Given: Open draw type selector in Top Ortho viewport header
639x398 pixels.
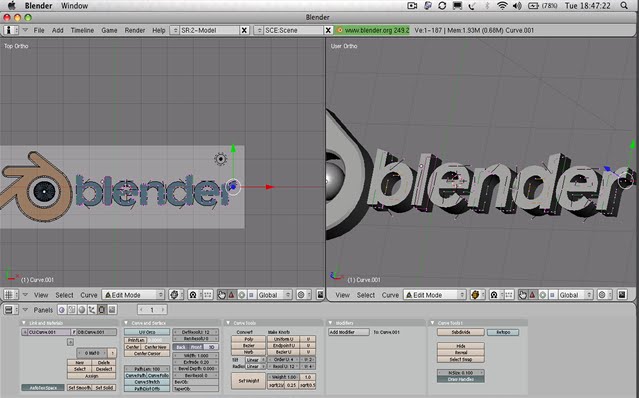Looking at the screenshot, I should click(x=176, y=295).
